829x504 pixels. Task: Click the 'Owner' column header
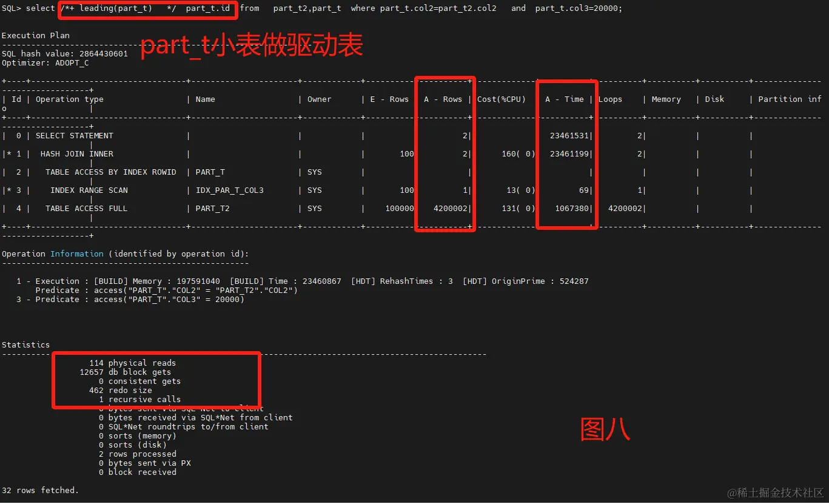point(320,99)
